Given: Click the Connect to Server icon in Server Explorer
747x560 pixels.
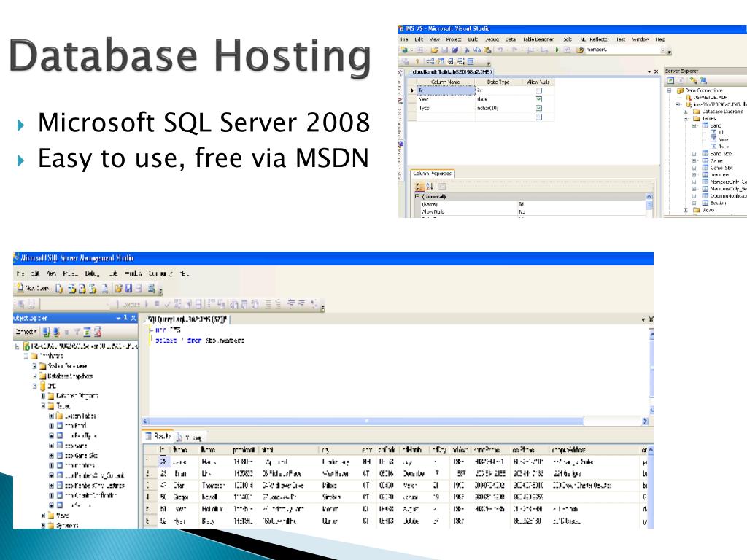Looking at the screenshot, I should tap(704, 80).
